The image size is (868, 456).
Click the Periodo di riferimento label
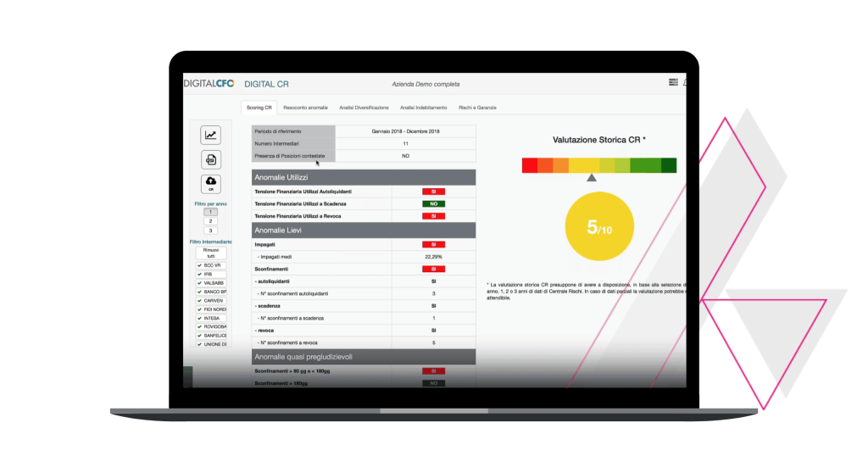coord(278,131)
